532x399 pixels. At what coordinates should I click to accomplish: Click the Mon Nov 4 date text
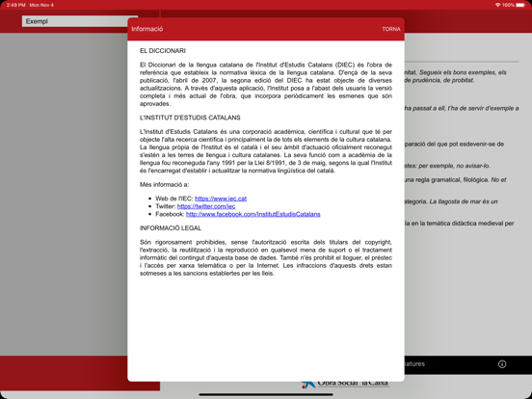coord(41,5)
